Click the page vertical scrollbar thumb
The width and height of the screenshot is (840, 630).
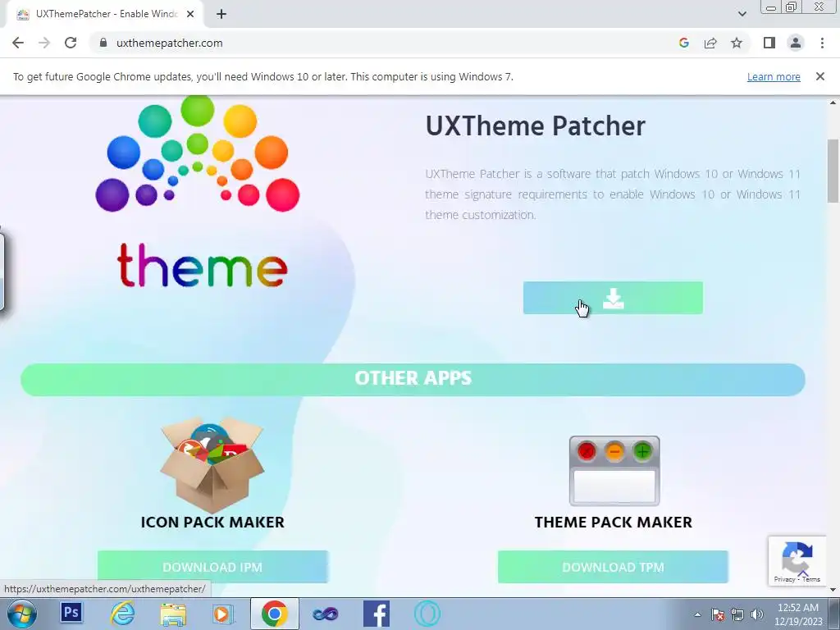pyautogui.click(x=833, y=171)
